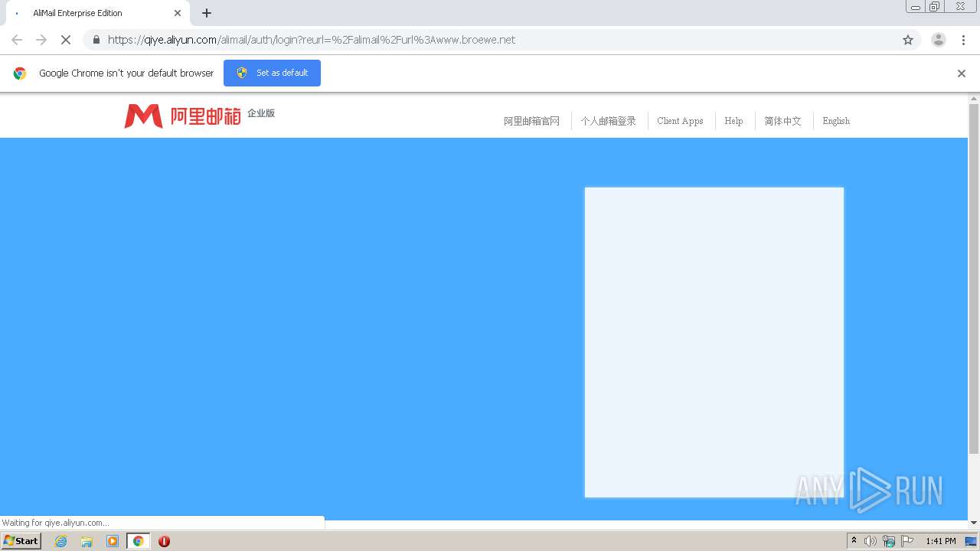The image size is (980, 551).
Task: Click the scrollbar up arrow
Action: pos(974,99)
